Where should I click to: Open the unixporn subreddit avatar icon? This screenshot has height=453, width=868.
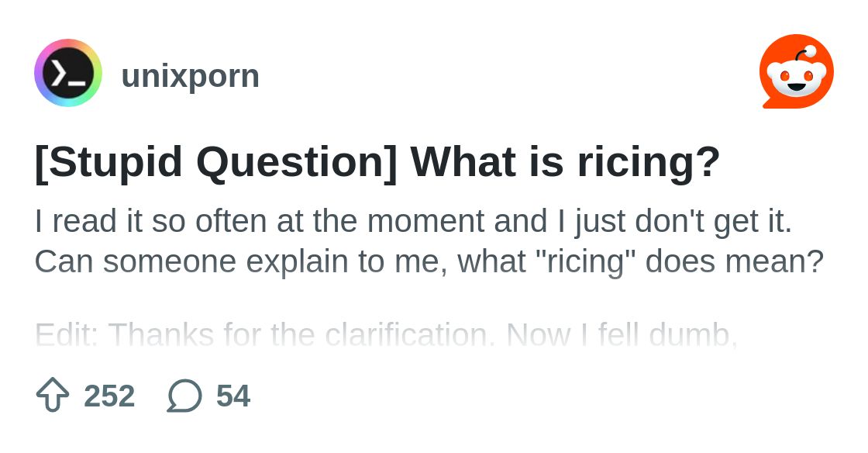pos(68,73)
